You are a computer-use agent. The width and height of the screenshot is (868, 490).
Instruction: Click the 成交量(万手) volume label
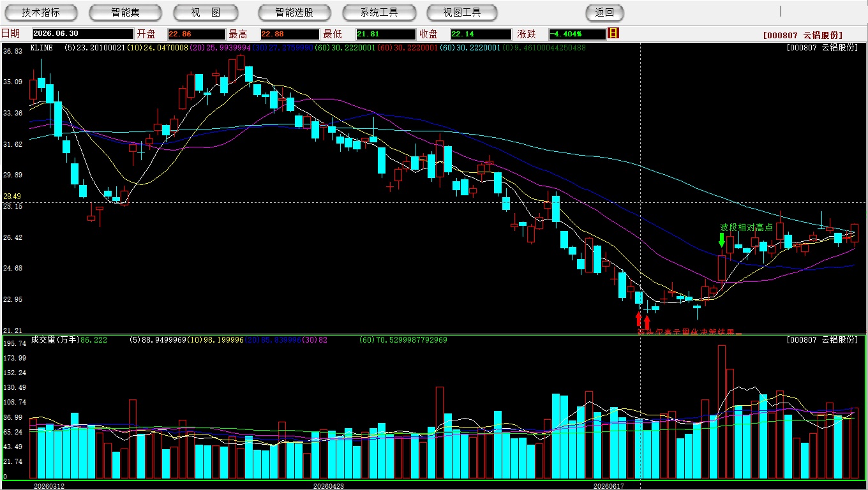[55, 340]
